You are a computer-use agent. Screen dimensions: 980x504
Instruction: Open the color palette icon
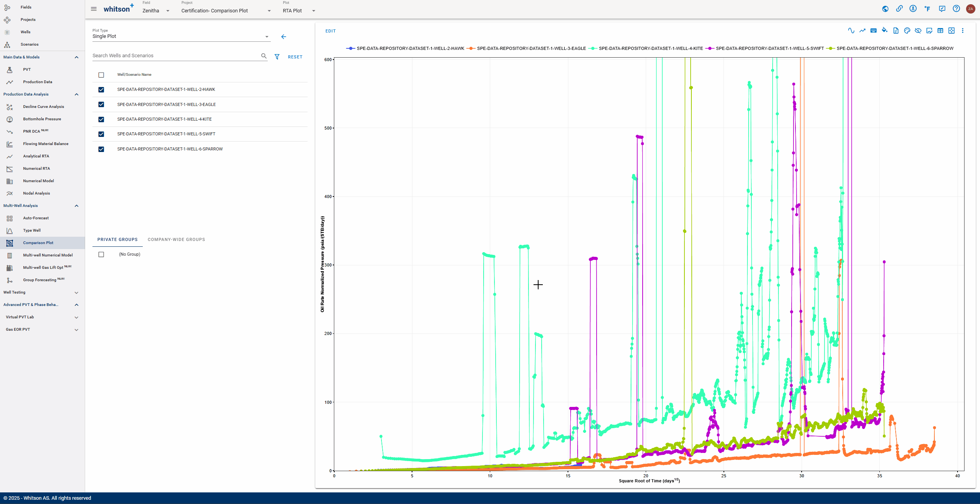coord(907,31)
